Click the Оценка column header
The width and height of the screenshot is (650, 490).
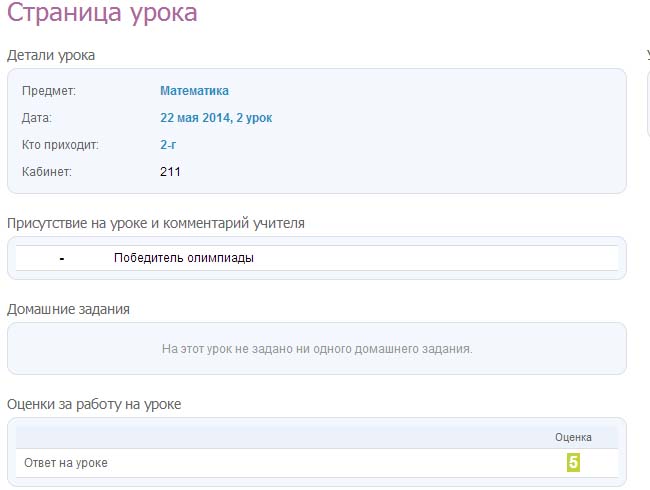click(573, 437)
